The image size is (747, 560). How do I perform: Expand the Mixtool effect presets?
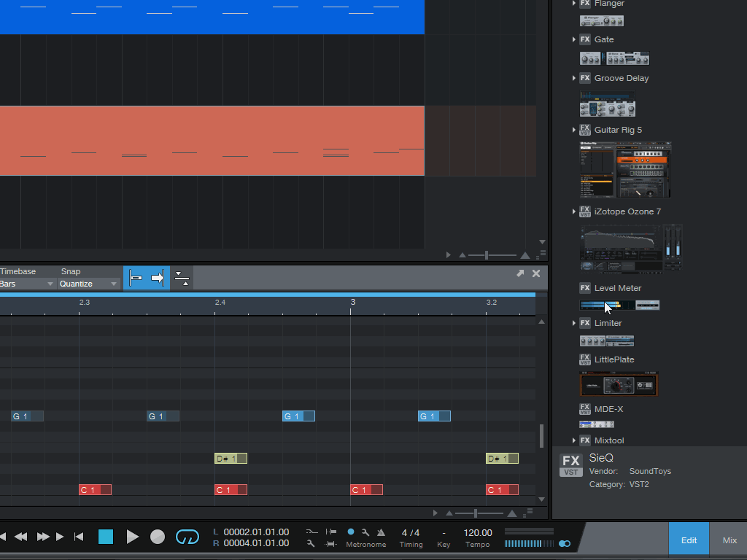pos(573,440)
